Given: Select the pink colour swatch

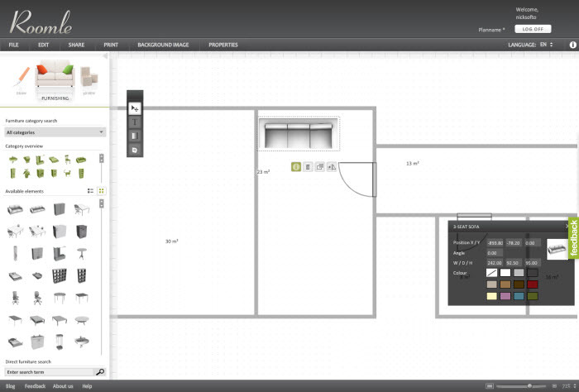Looking at the screenshot, I should coord(505,296).
